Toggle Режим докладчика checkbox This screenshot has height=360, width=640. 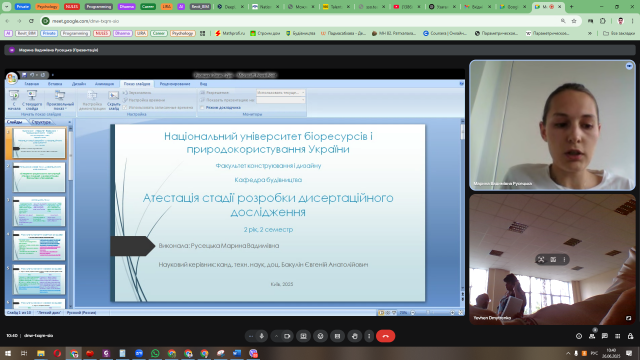tap(202, 107)
